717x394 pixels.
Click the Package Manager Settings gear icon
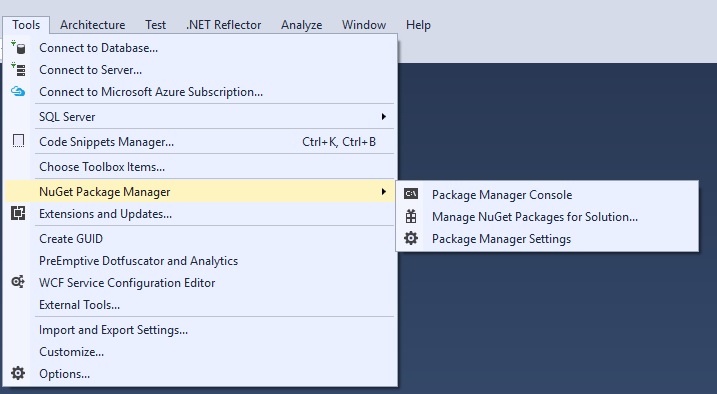point(411,238)
